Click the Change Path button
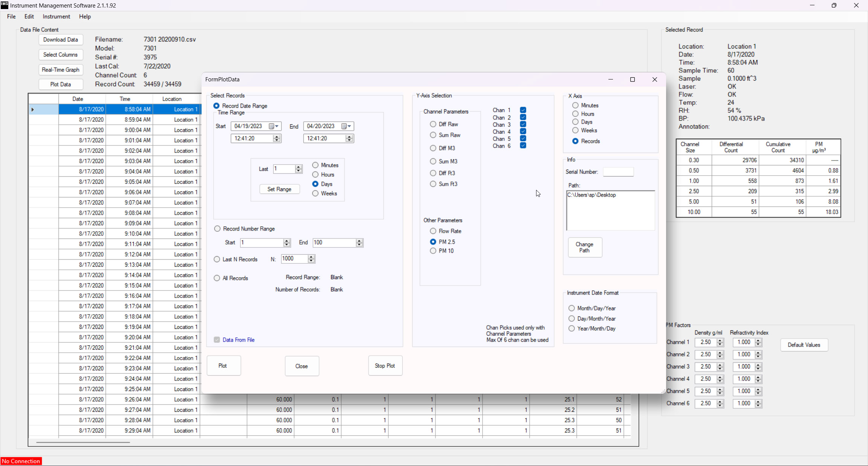Viewport: 868px width, 466px height. [585, 248]
